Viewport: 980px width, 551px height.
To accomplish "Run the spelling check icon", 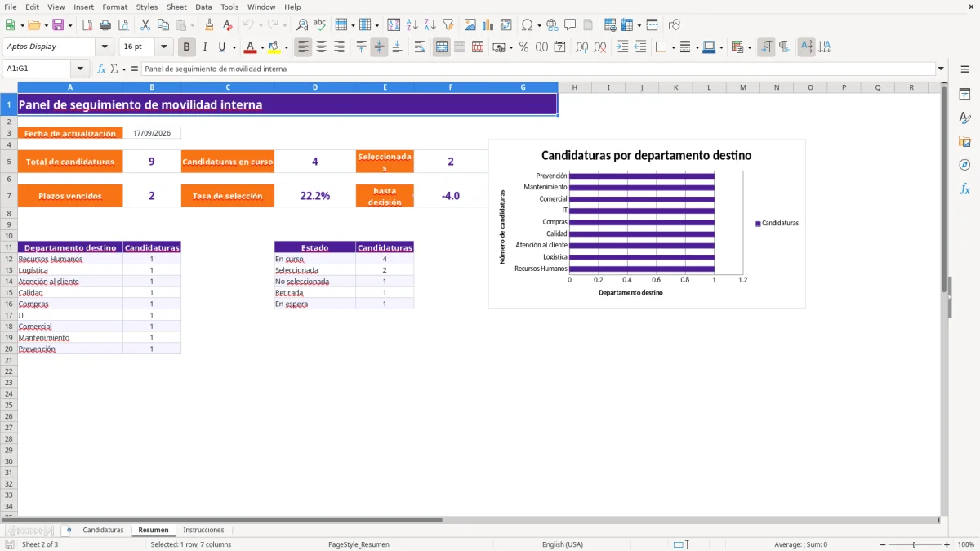I will coord(319,25).
